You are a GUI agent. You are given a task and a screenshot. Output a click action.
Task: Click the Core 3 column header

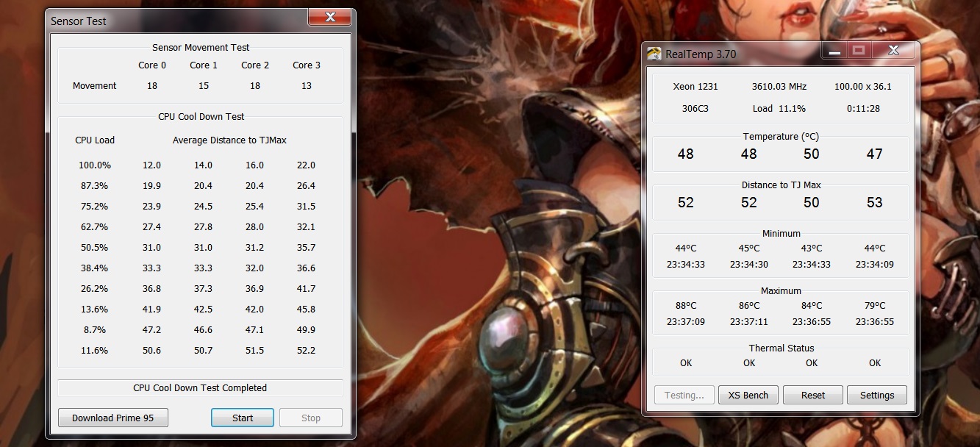click(307, 65)
